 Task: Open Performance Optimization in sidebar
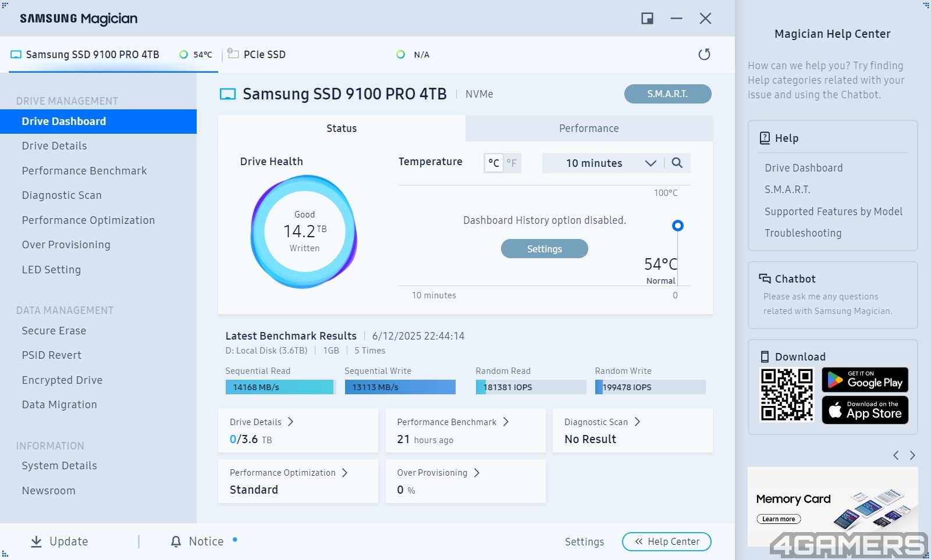click(x=98, y=220)
